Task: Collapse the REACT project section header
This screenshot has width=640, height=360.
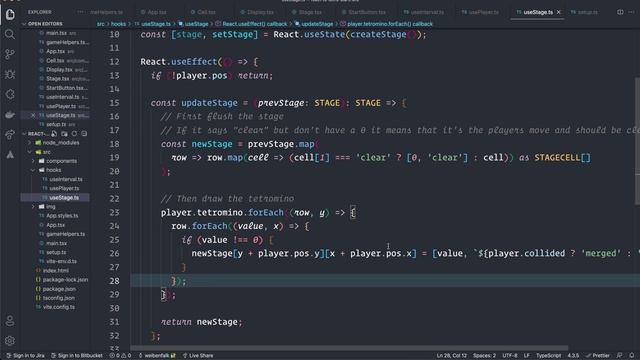Action: (x=36, y=133)
